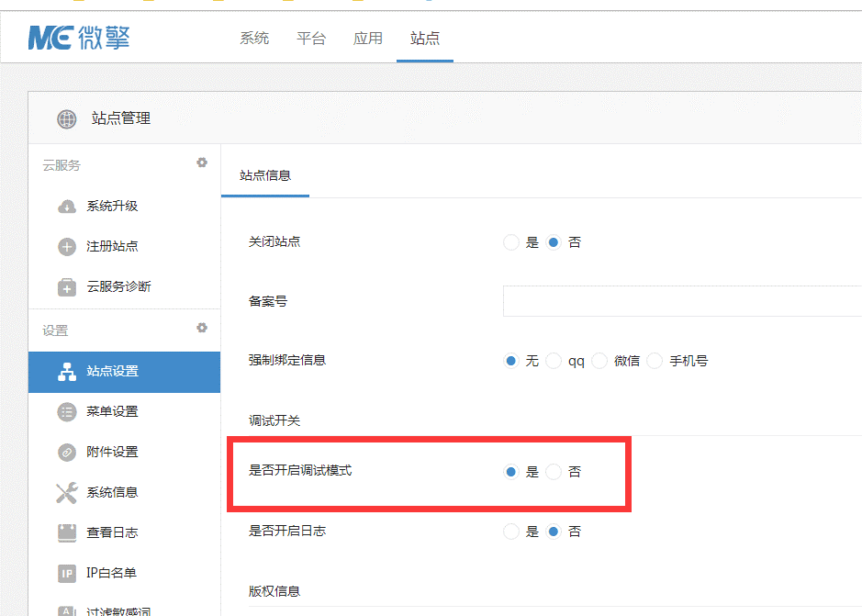Collapse 云服务 section with gear icon

pos(202,162)
